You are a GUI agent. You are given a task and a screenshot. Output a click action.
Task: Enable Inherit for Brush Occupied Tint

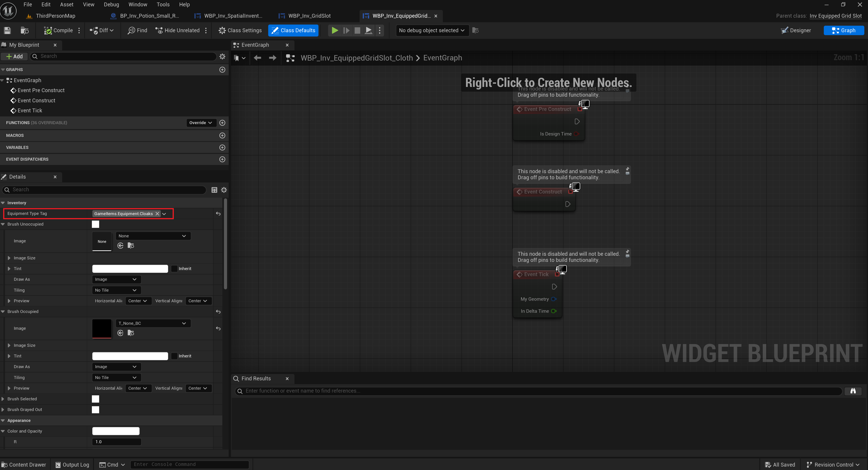(174, 356)
